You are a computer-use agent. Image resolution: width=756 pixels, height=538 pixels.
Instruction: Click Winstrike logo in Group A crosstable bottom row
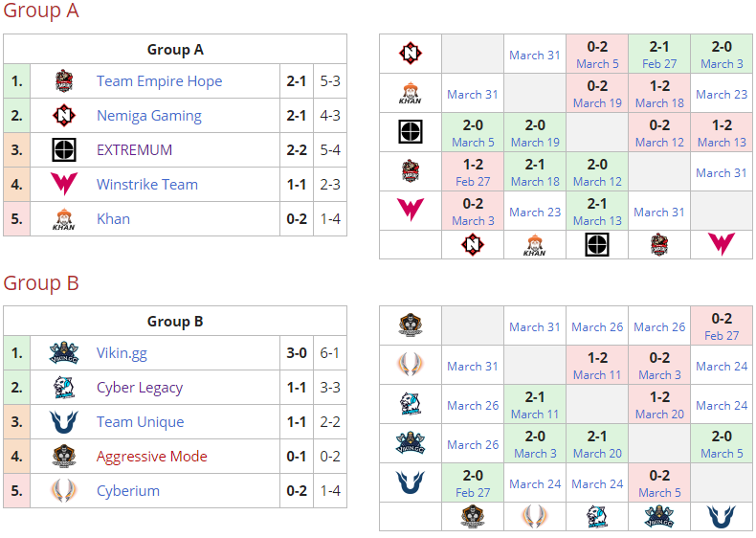pos(721,245)
